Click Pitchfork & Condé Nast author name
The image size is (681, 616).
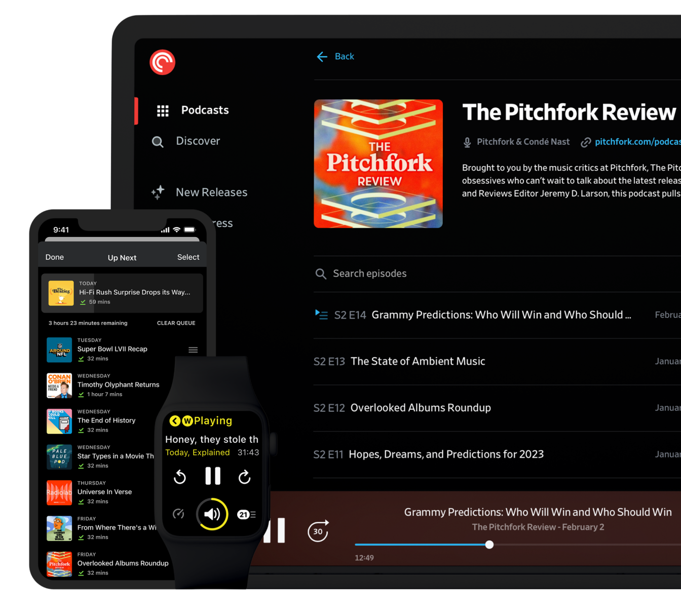[523, 142]
